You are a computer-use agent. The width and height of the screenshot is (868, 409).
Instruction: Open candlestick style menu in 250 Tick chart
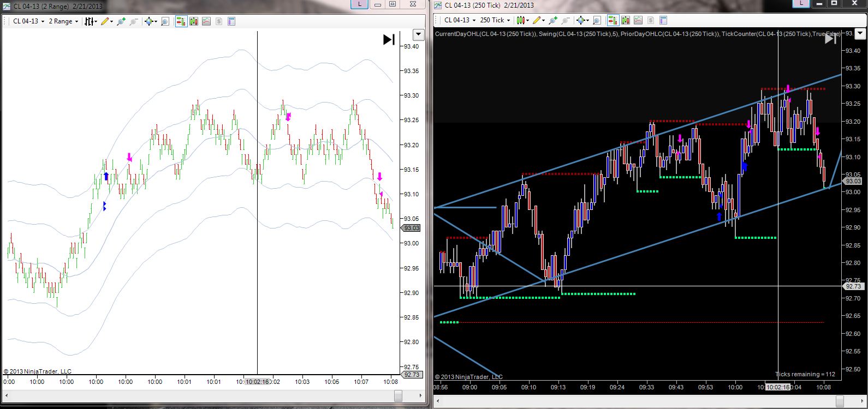[521, 20]
